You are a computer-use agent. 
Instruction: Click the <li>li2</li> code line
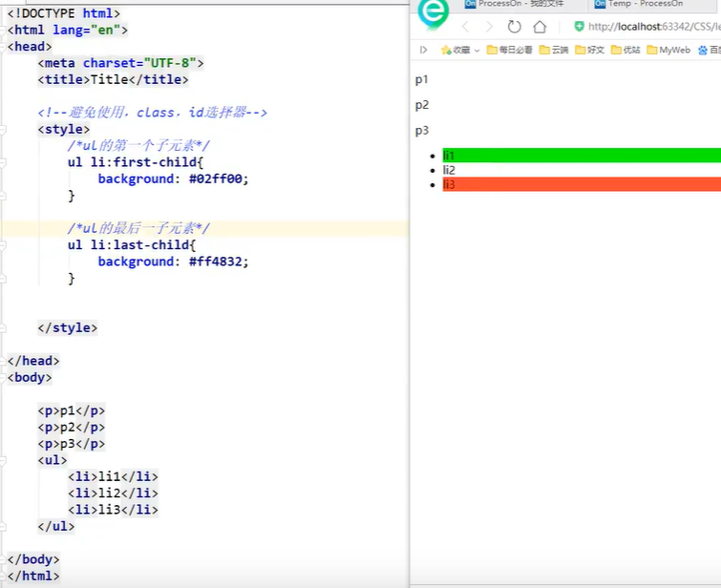[x=113, y=493]
